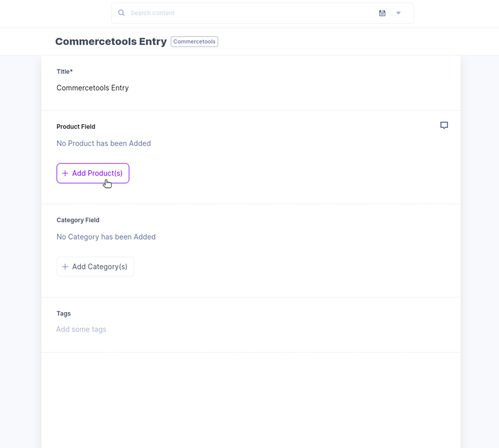Viewport: 499px width, 448px height.
Task: Click the 'No Product has been Added' text
Action: [x=104, y=143]
